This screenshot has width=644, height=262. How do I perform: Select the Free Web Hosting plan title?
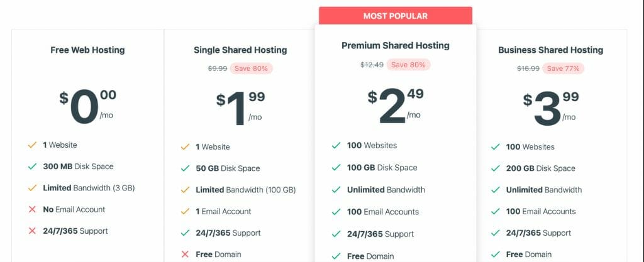[87, 50]
